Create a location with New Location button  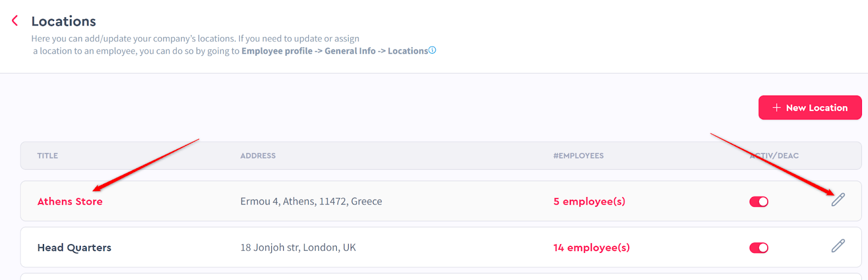pyautogui.click(x=810, y=107)
